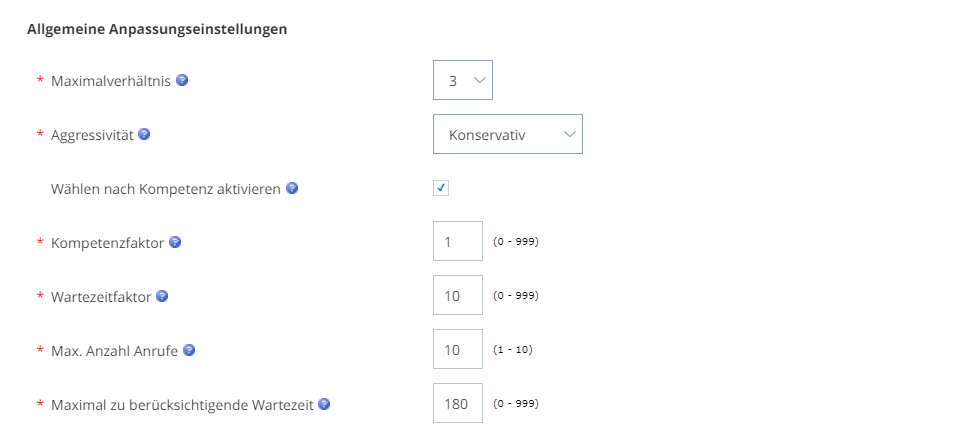Viewport: 957px width, 446px height.
Task: Click the Wartezeit field containing 180
Action: [x=458, y=403]
